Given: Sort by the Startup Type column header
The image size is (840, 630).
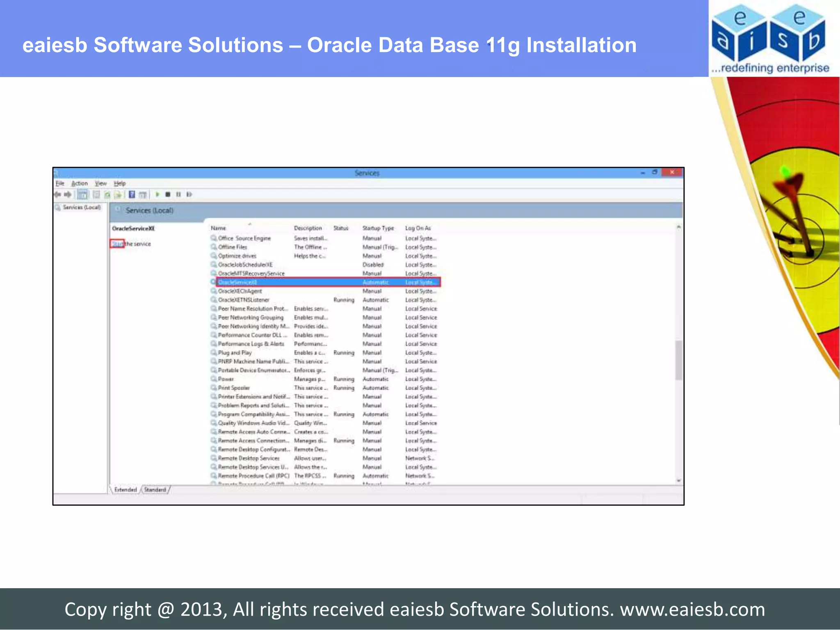Looking at the screenshot, I should [x=378, y=228].
